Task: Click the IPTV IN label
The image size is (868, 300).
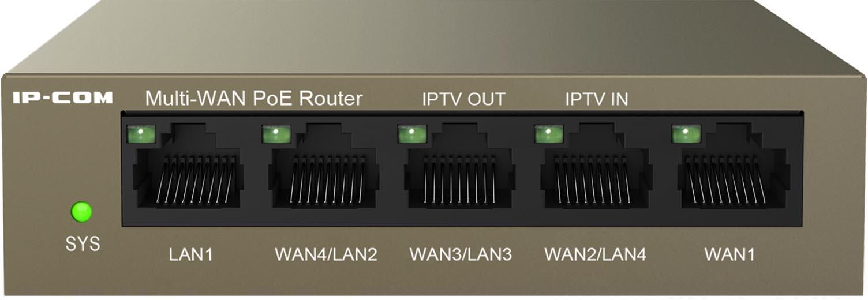Action: (597, 99)
